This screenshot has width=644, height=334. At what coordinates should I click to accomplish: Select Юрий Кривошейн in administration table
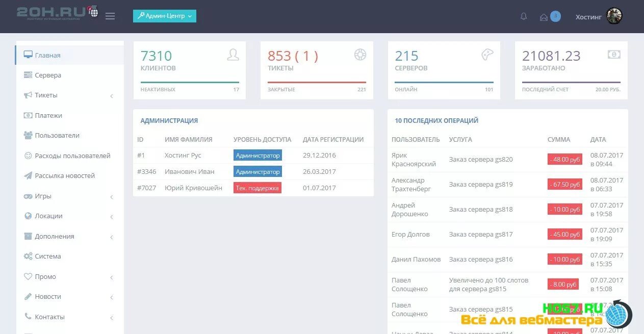point(193,188)
